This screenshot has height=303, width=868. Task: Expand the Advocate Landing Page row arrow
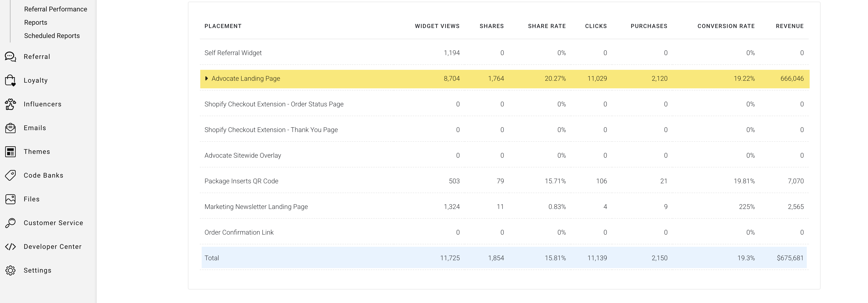point(206,79)
